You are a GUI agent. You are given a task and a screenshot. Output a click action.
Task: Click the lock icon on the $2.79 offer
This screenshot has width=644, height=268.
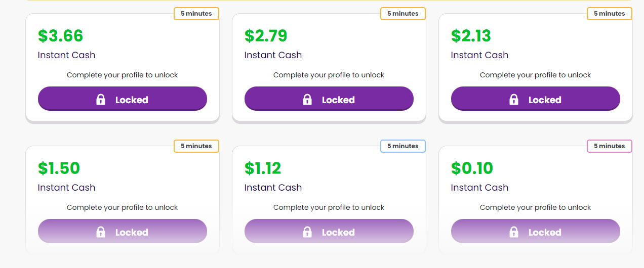click(307, 100)
